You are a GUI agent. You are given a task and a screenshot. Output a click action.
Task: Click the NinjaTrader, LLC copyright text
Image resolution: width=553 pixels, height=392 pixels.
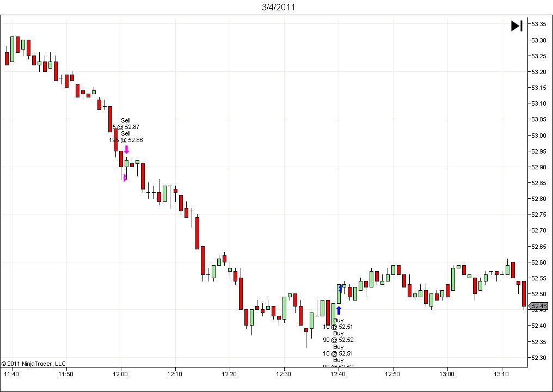click(34, 364)
